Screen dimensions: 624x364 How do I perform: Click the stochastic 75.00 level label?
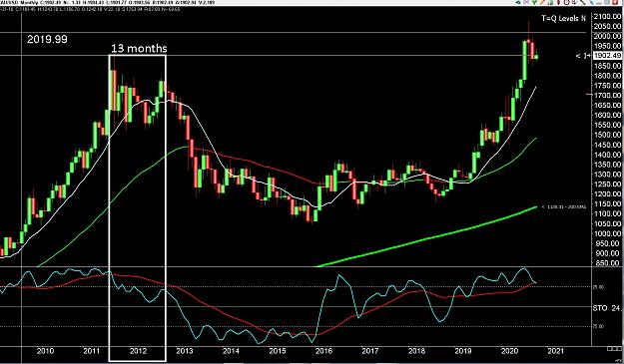[x=599, y=326]
